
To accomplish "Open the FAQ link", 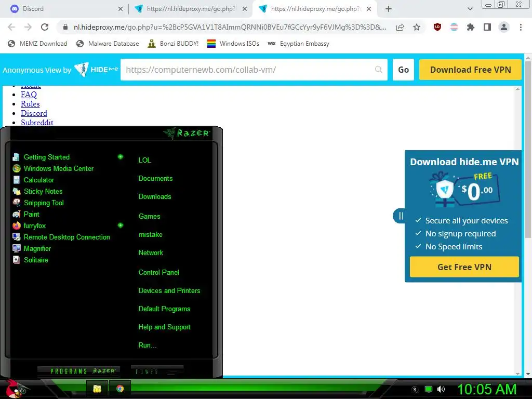I will (29, 95).
